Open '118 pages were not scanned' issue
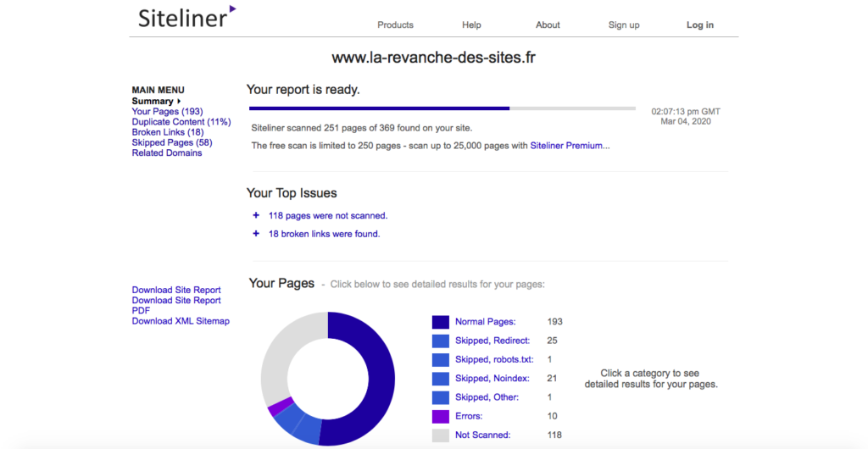 pyautogui.click(x=328, y=216)
